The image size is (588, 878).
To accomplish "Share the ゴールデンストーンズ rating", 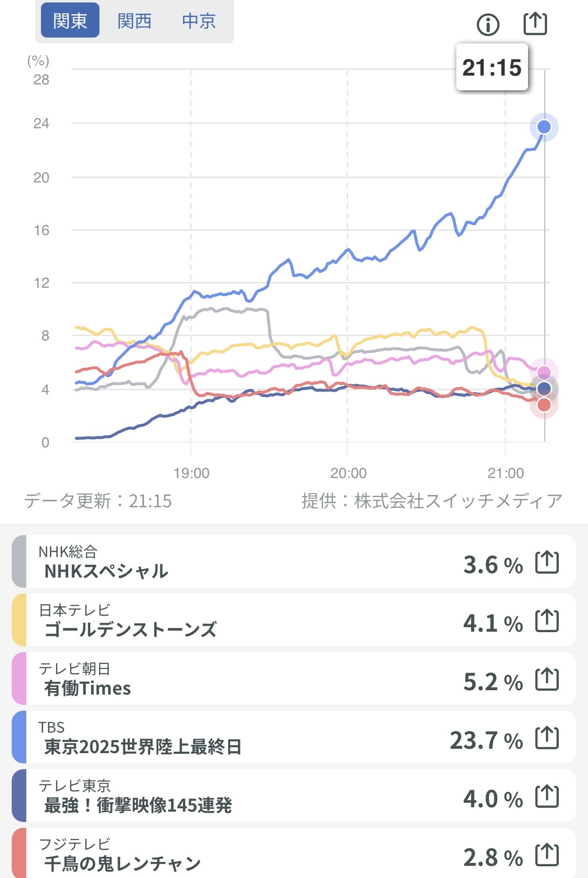I will pos(547,621).
